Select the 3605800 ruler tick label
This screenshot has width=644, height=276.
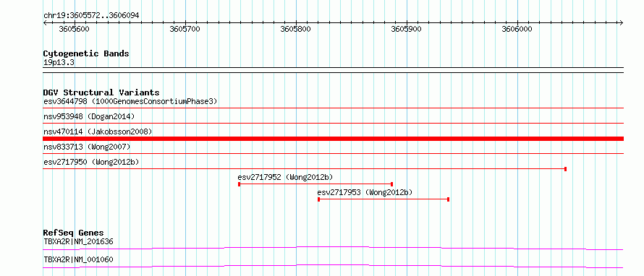[296, 29]
